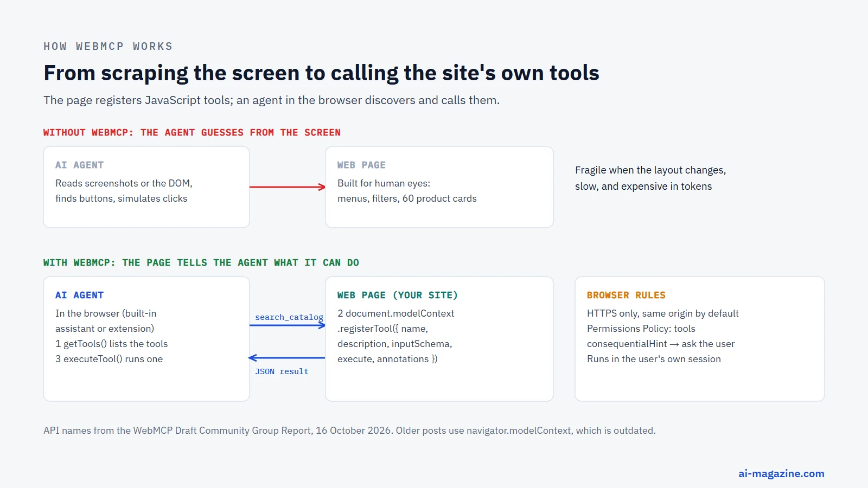The height and width of the screenshot is (488, 868).
Task: Click 'Built for human eyes:' text
Action: point(384,183)
